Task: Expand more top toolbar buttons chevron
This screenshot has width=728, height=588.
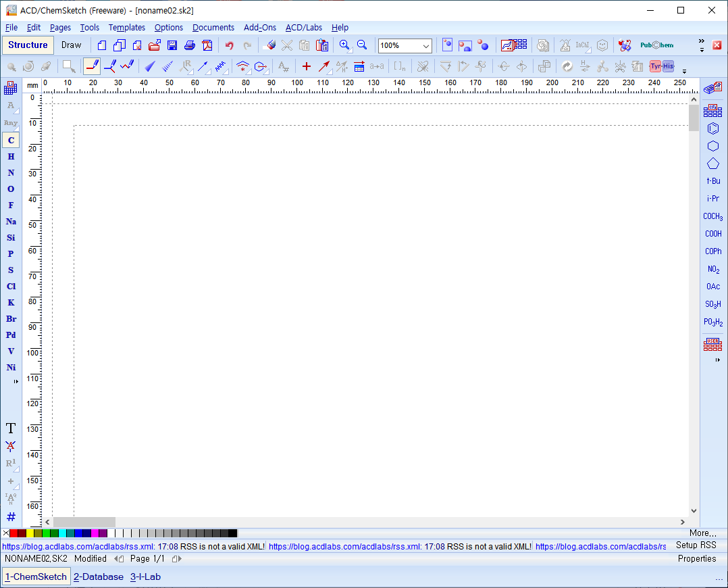Action: [x=702, y=42]
